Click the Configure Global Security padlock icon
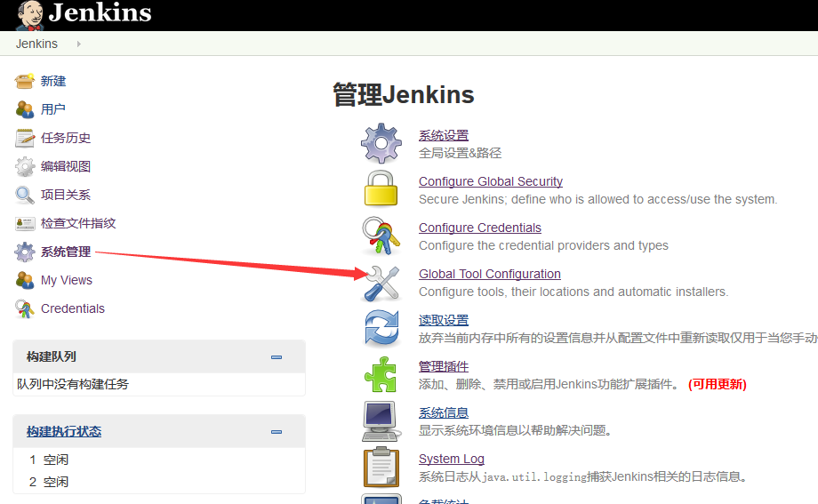This screenshot has height=504, width=818. pos(381,188)
